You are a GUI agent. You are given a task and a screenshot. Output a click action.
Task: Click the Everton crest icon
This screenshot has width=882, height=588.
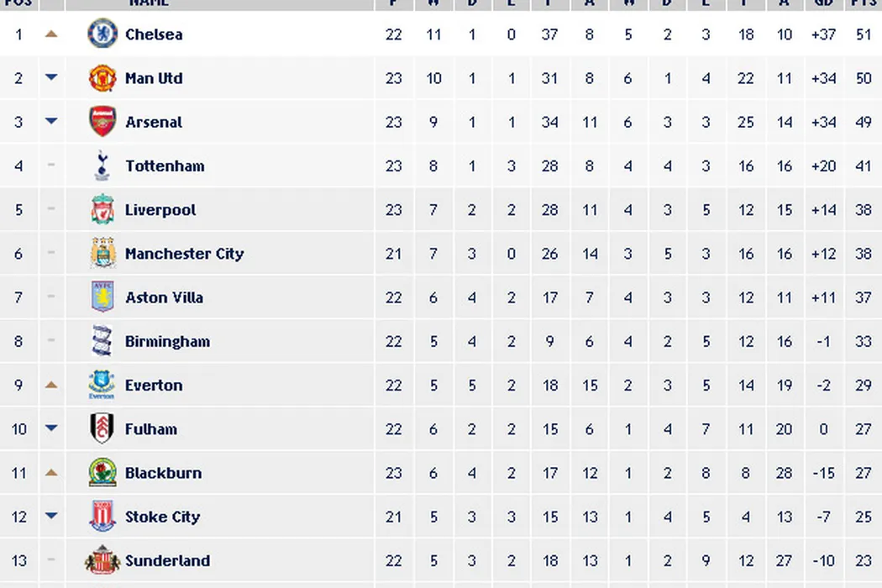(x=102, y=386)
